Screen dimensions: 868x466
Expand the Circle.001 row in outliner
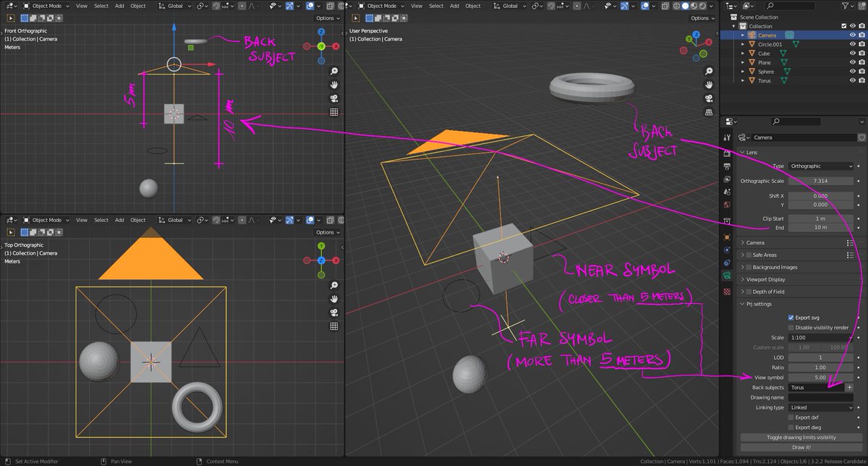click(x=742, y=44)
